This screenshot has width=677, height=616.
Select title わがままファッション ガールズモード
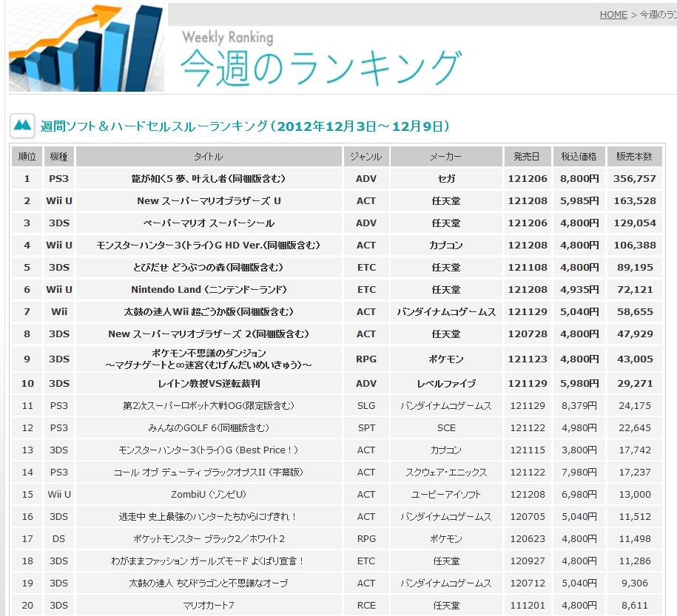pos(209,561)
